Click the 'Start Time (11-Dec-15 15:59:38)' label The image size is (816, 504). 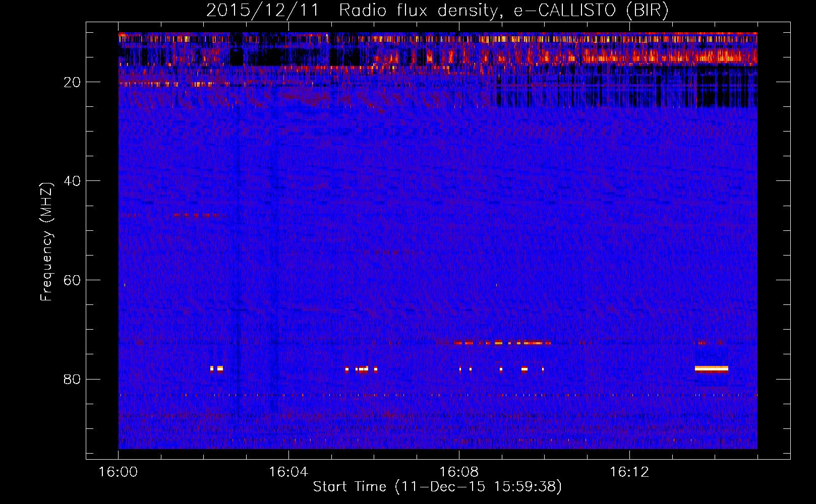tap(437, 487)
